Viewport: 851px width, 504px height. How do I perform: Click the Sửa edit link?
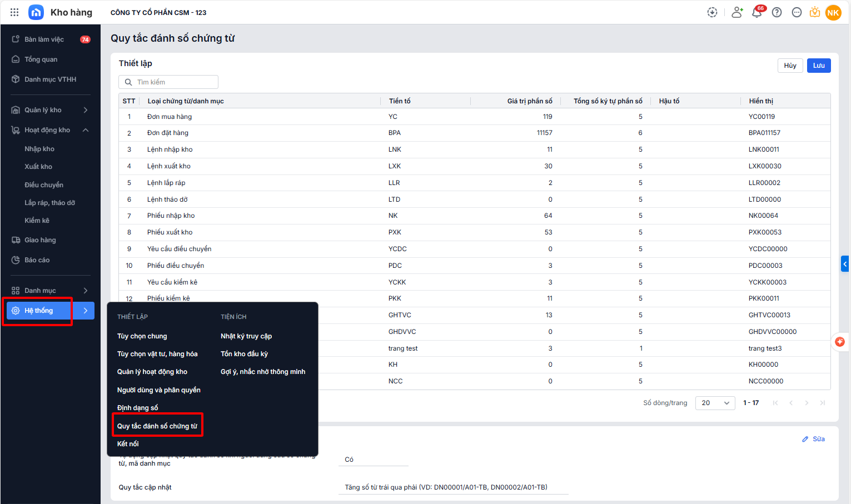pos(814,439)
